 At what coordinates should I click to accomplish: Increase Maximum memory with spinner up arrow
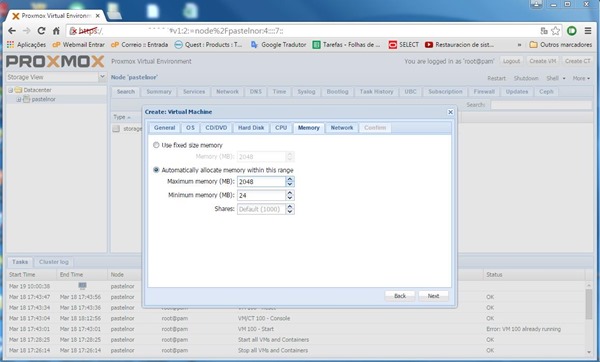pos(290,179)
